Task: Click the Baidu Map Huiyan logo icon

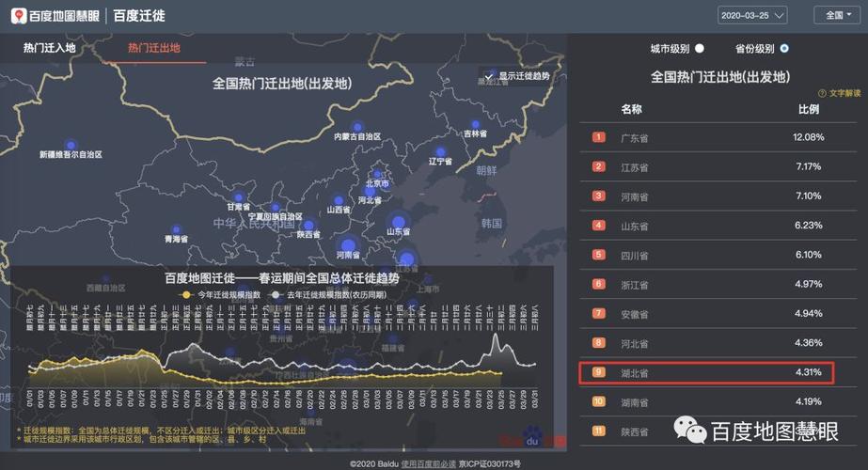Action: click(19, 15)
